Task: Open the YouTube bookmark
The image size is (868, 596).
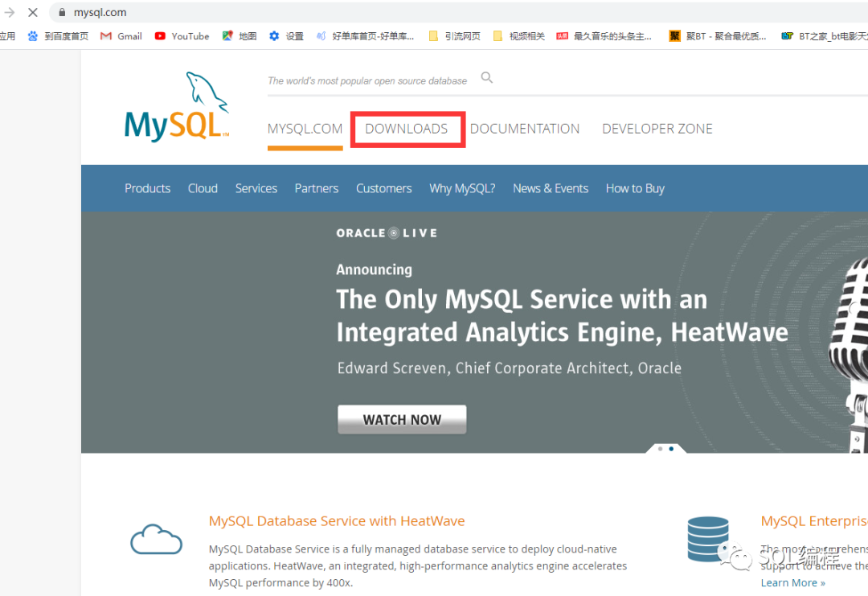Action: tap(182, 36)
